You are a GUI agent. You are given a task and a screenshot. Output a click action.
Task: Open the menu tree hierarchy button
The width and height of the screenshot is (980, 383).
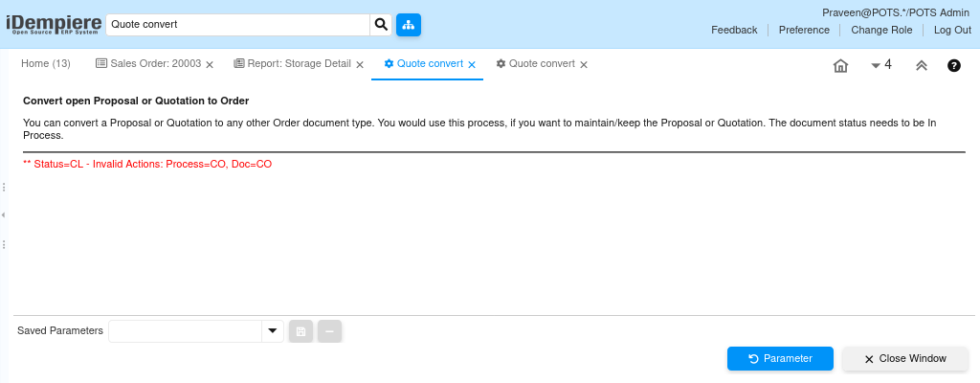pos(408,25)
